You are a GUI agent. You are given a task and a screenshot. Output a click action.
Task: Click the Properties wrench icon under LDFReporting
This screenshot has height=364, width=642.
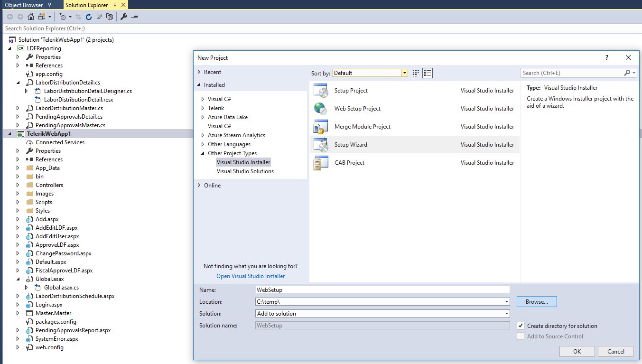[x=30, y=57]
